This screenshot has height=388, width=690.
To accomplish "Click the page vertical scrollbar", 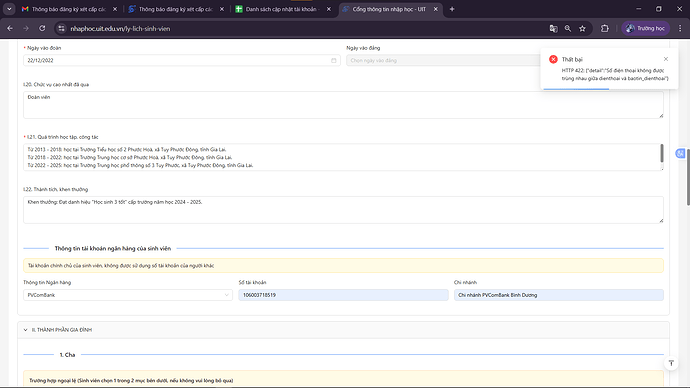I will tap(688, 177).
